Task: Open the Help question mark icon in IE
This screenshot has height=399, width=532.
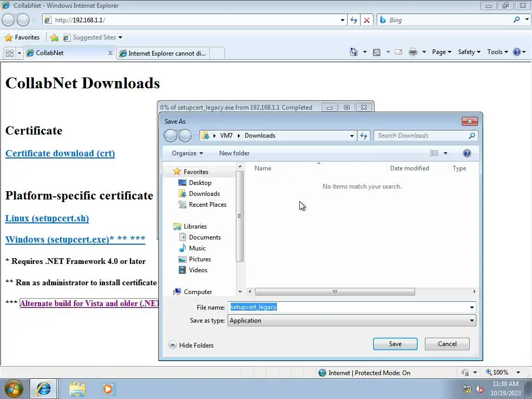Action: coord(517,52)
